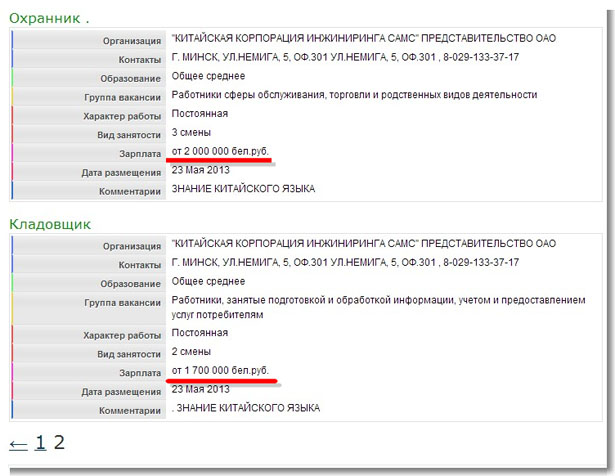Click salary от 2 000 000 бел.руб.

click(x=220, y=150)
